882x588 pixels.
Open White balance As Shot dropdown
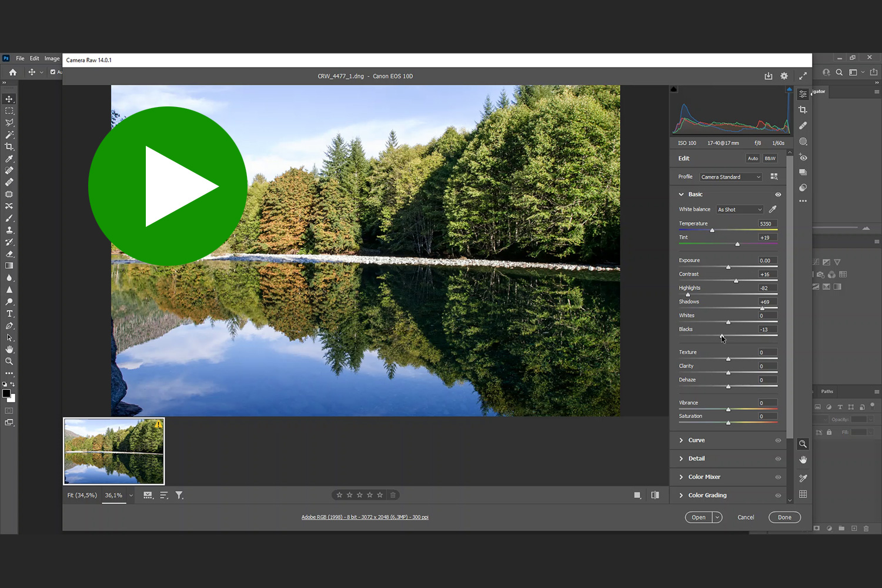(x=739, y=209)
